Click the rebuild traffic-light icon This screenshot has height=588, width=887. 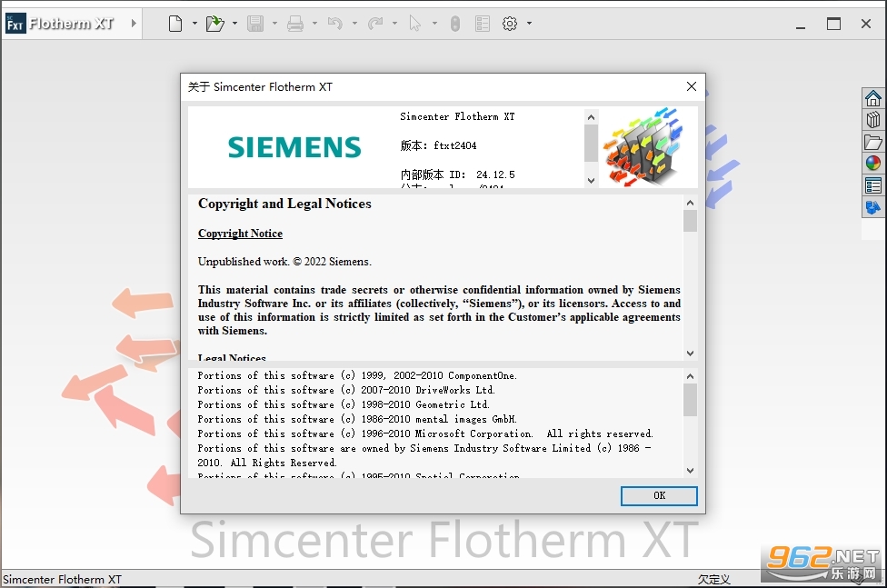[455, 24]
